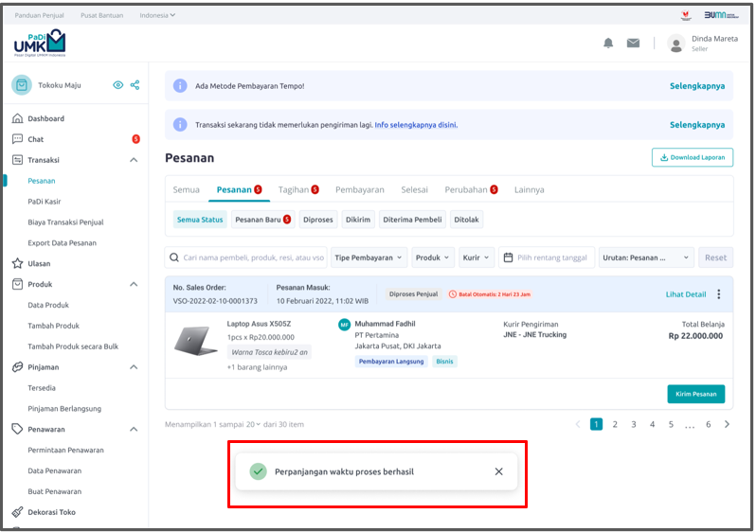Download Laporan report button
756x532 pixels.
pyautogui.click(x=692, y=158)
